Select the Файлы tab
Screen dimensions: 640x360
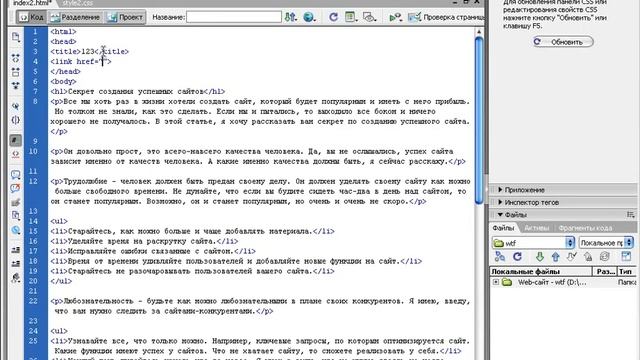(x=503, y=228)
